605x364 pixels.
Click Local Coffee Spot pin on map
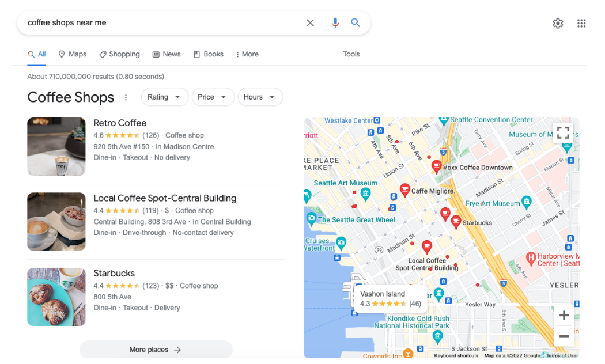(x=426, y=247)
